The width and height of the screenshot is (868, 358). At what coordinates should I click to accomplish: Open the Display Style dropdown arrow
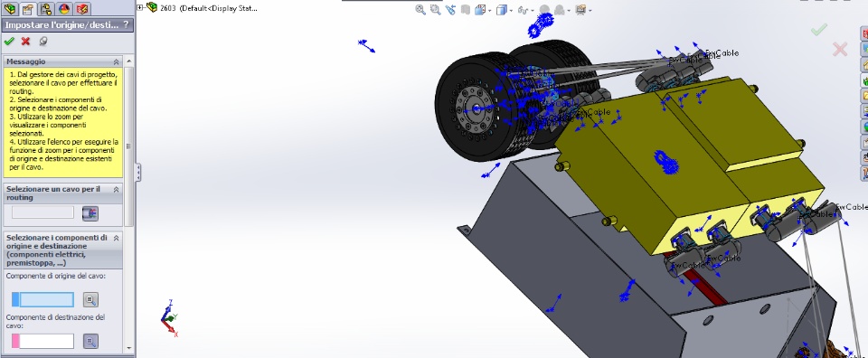click(x=511, y=11)
